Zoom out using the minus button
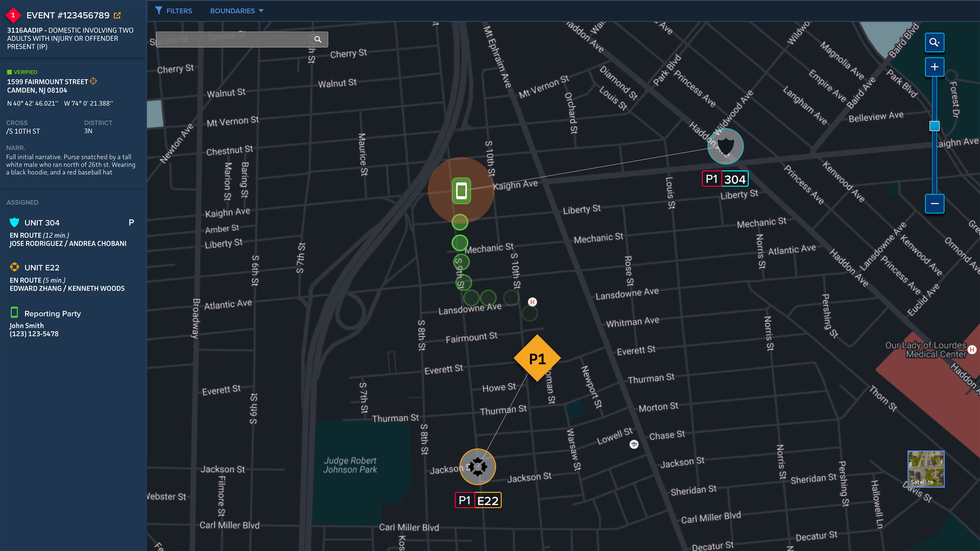The height and width of the screenshot is (551, 980). (935, 204)
